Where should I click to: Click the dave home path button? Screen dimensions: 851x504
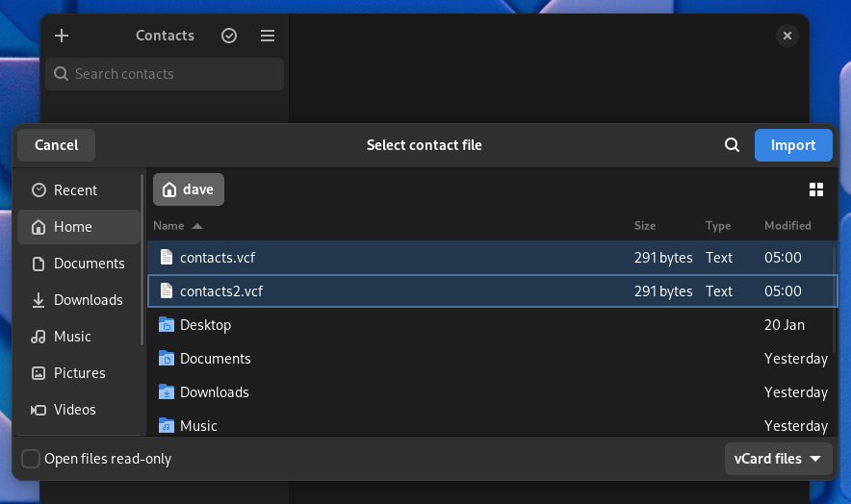pos(189,189)
